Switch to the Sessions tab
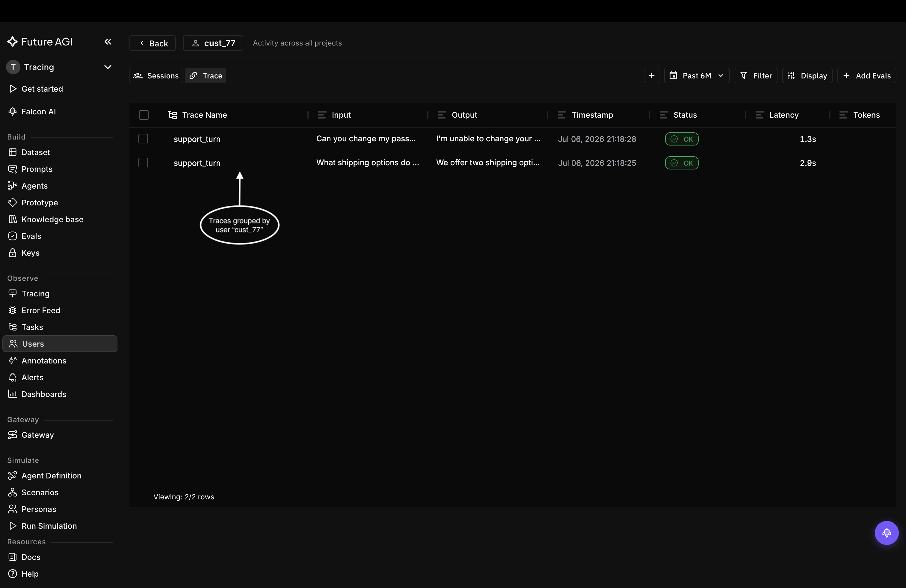Viewport: 906px width, 588px height. pyautogui.click(x=156, y=75)
